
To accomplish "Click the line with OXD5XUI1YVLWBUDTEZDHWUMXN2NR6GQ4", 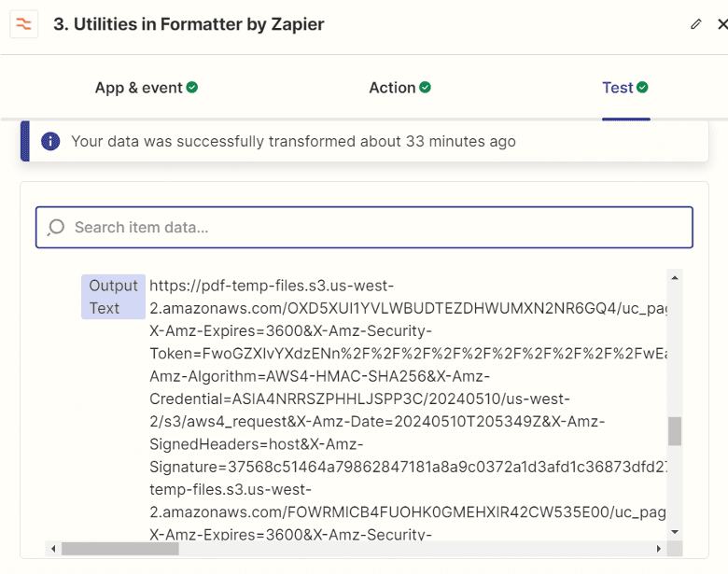I will 408,308.
